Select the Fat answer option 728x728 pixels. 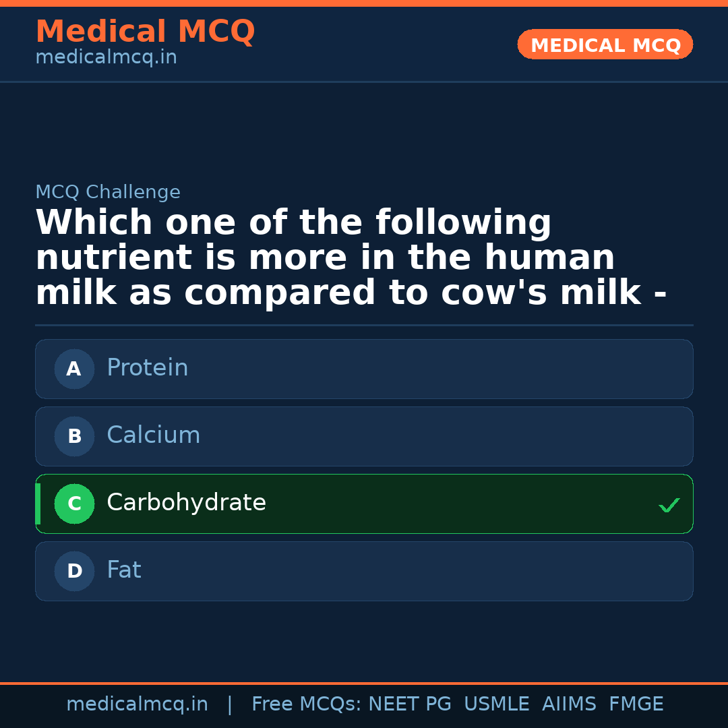364,571
